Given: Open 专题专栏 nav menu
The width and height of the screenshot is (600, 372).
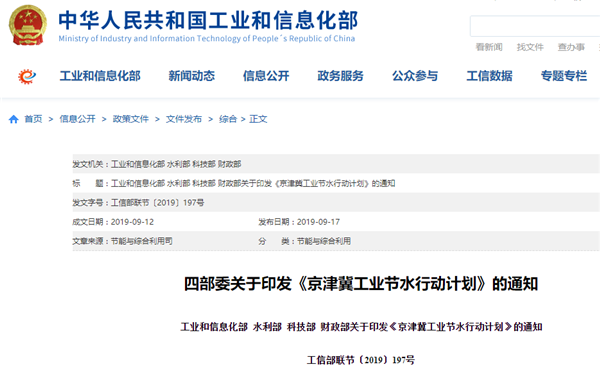Looking at the screenshot, I should click(564, 76).
